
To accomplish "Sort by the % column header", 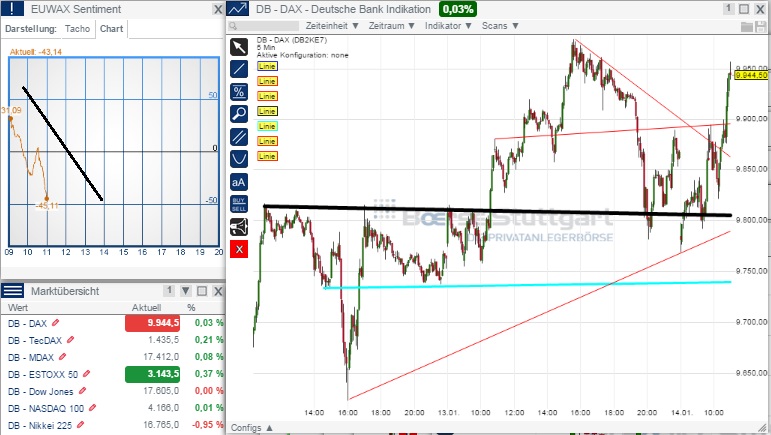I will point(191,308).
